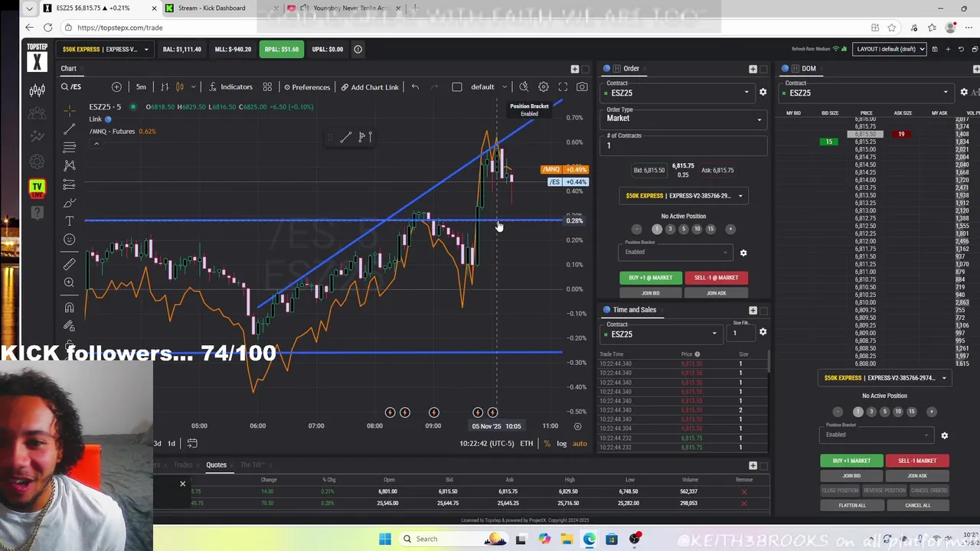This screenshot has height=551, width=980.
Task: Collapse the chart legend chevron
Action: point(96,144)
